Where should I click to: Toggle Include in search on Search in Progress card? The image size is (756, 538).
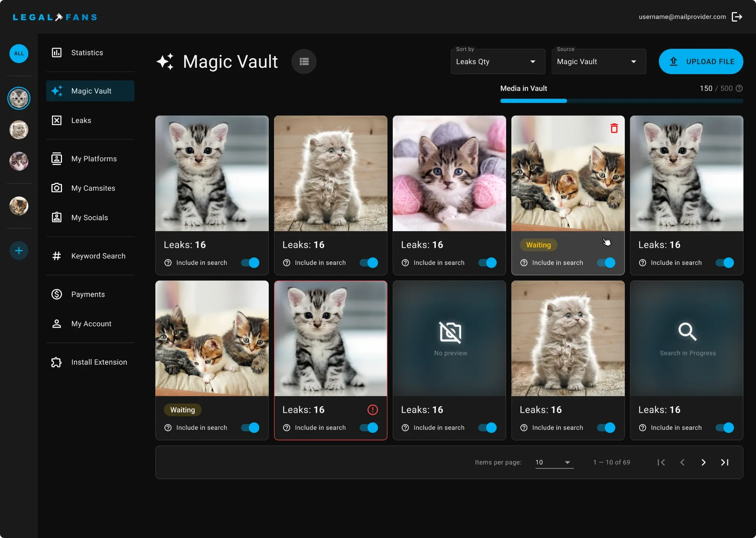click(725, 428)
